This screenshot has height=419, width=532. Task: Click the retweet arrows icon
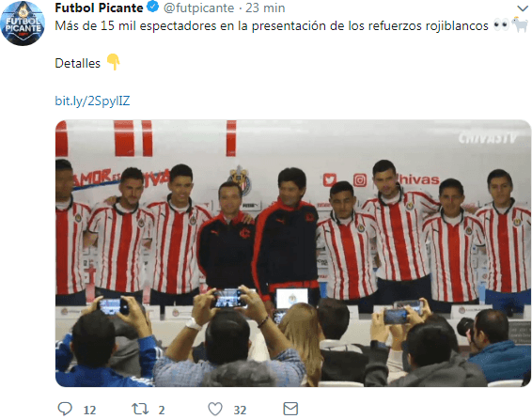point(140,409)
